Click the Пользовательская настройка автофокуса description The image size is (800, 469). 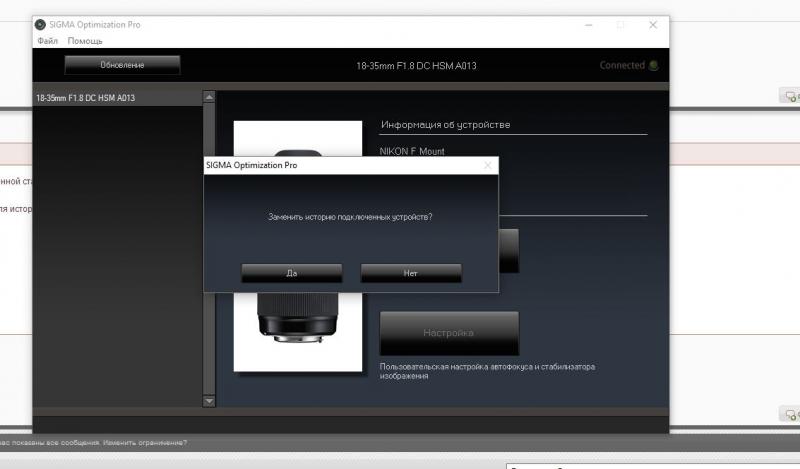[x=487, y=371]
